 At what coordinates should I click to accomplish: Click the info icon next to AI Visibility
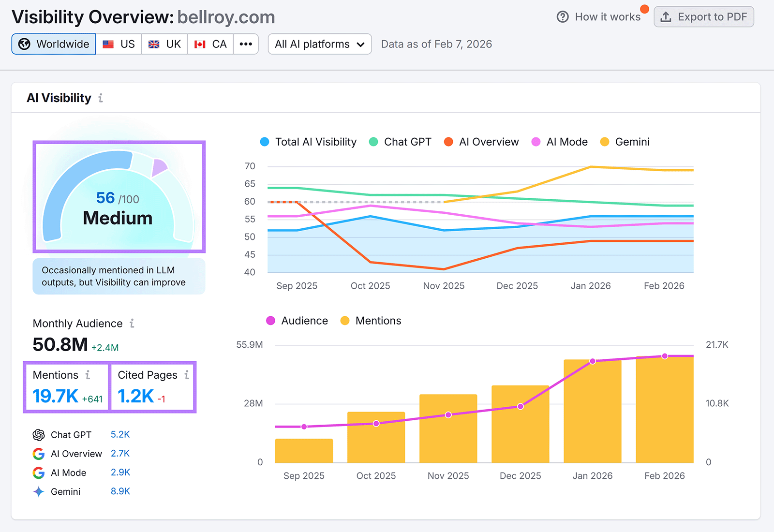(101, 98)
